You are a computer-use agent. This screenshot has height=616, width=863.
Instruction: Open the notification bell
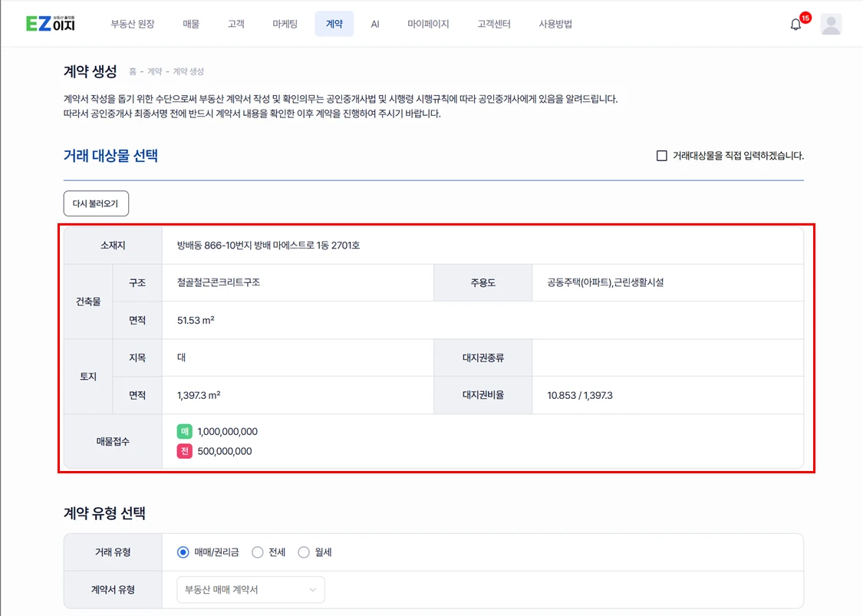795,25
